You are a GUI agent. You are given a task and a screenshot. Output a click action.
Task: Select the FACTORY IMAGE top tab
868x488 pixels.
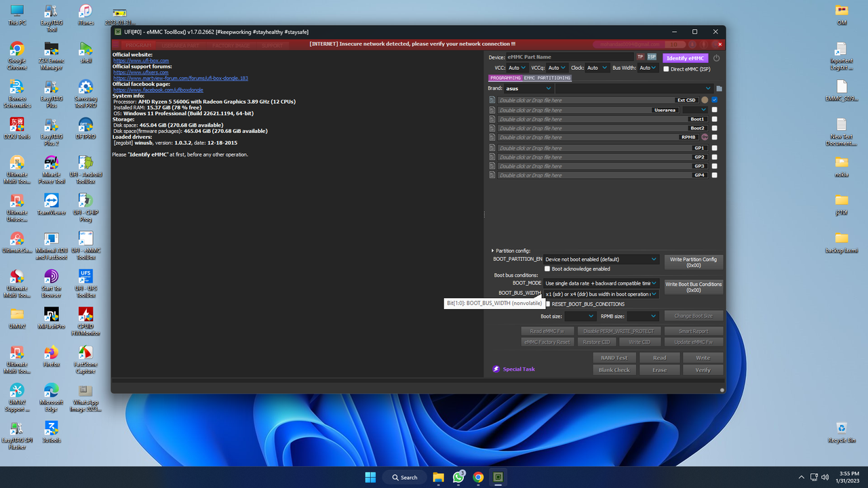coord(231,45)
